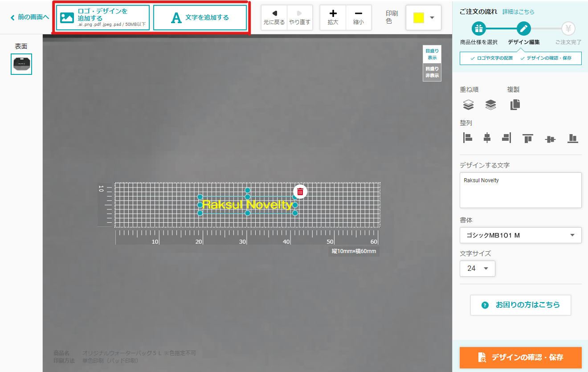Zoom in with 拡大 plus button
The width and height of the screenshot is (588, 372).
tap(333, 18)
